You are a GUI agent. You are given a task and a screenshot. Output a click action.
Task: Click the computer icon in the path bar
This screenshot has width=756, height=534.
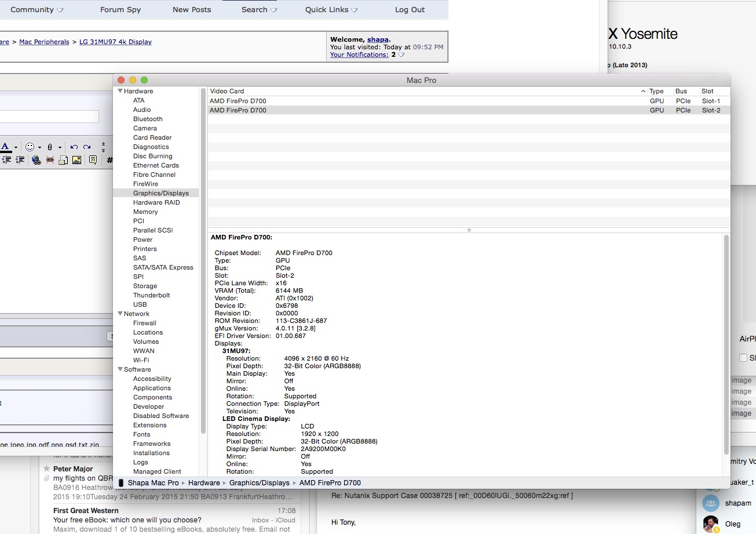[x=121, y=482]
